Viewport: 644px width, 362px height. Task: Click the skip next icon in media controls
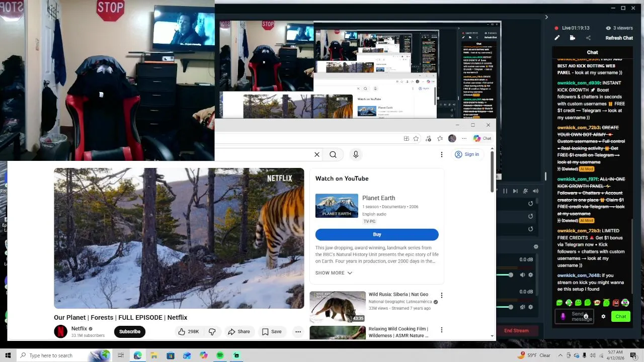click(515, 191)
